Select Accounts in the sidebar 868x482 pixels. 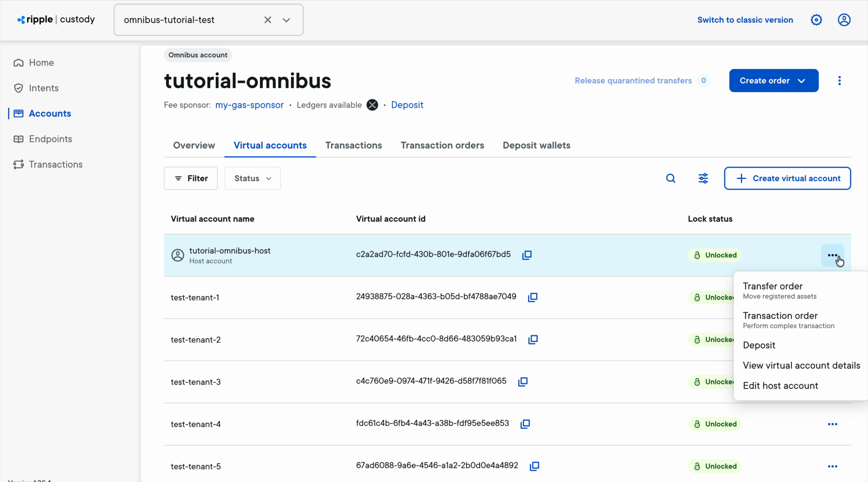(50, 113)
